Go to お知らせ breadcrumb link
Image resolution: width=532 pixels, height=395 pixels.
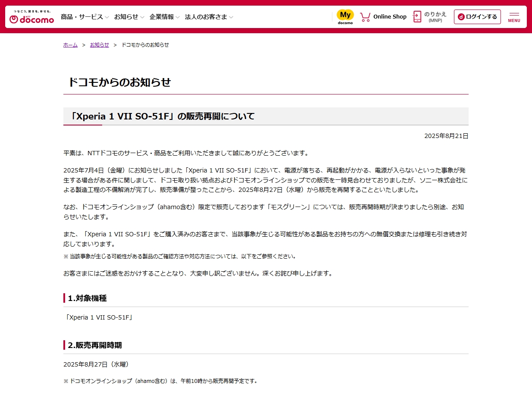[100, 45]
